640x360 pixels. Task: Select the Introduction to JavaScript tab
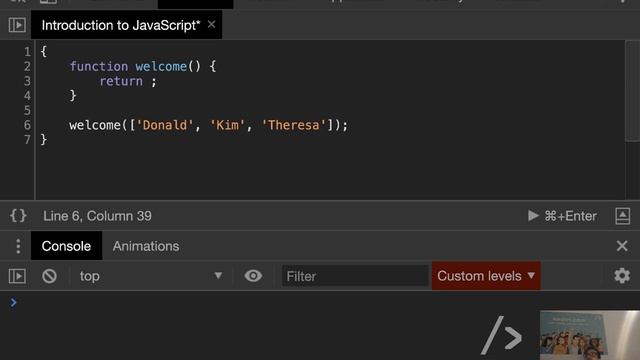tap(127, 25)
